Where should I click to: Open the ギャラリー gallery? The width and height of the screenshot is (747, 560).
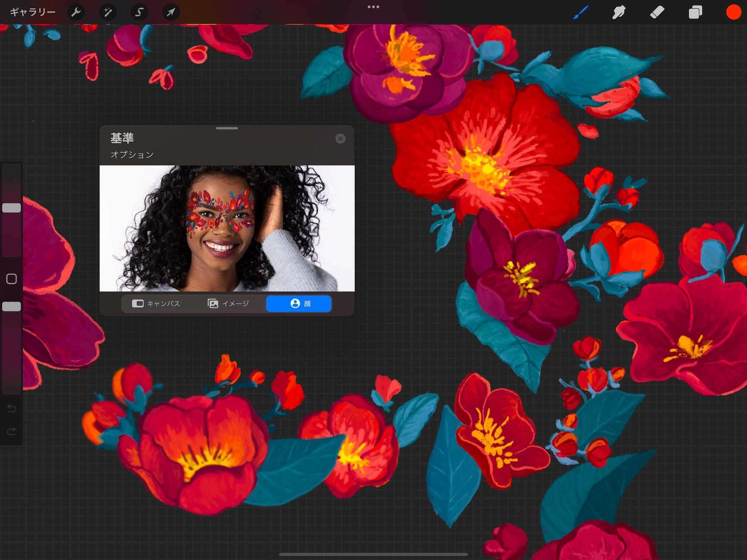click(x=33, y=12)
